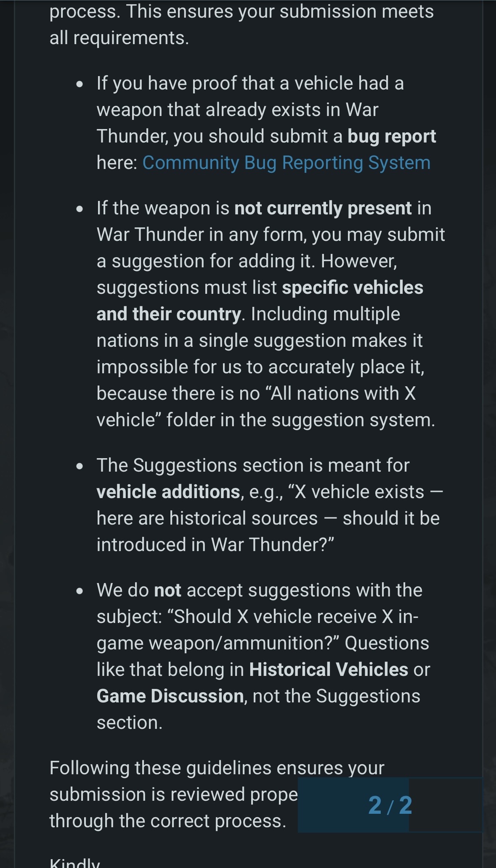This screenshot has height=868, width=496.
Task: Click the bold "not currently present" phrase
Action: pos(323,208)
